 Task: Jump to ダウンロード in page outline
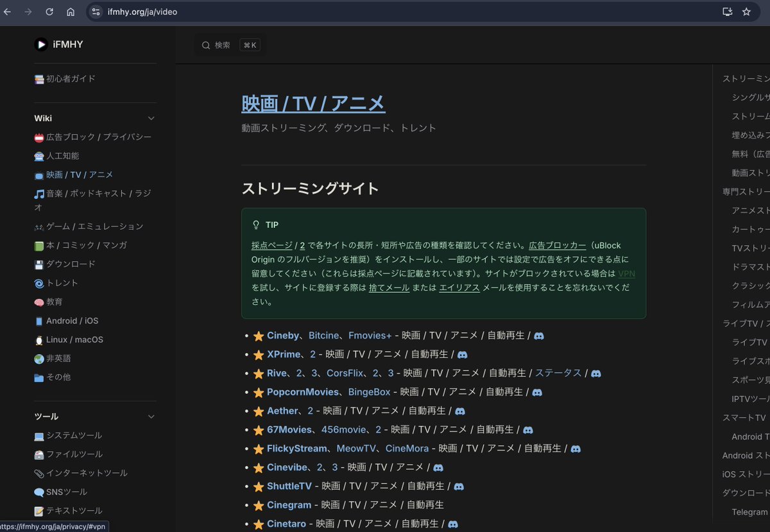[x=746, y=493]
